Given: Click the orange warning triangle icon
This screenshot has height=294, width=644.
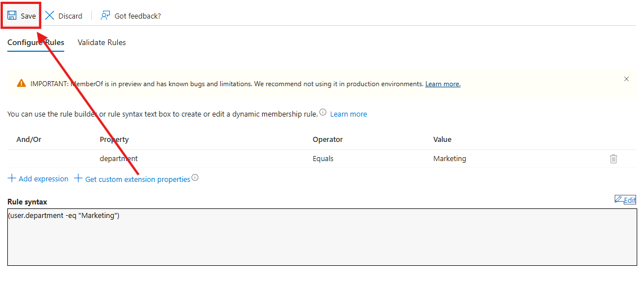Looking at the screenshot, I should coord(21,83).
